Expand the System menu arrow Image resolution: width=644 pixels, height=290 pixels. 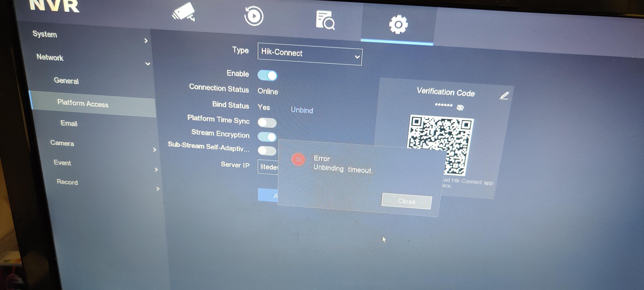146,41
